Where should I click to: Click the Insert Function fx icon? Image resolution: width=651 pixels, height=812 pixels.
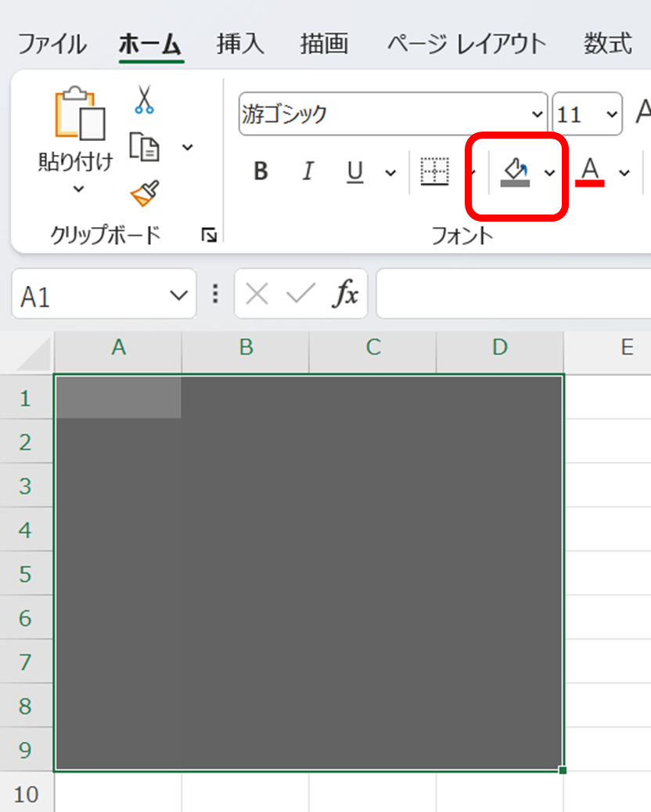tap(346, 294)
